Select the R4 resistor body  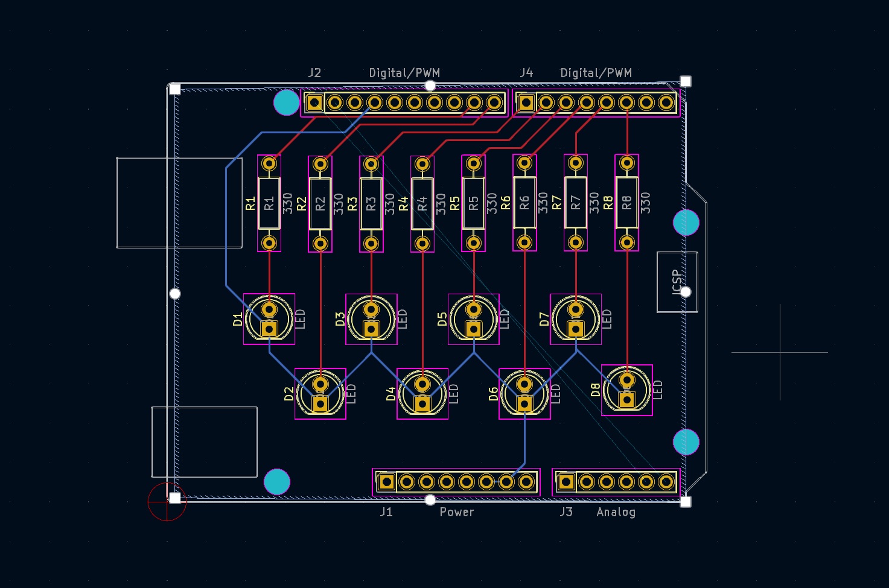click(422, 203)
